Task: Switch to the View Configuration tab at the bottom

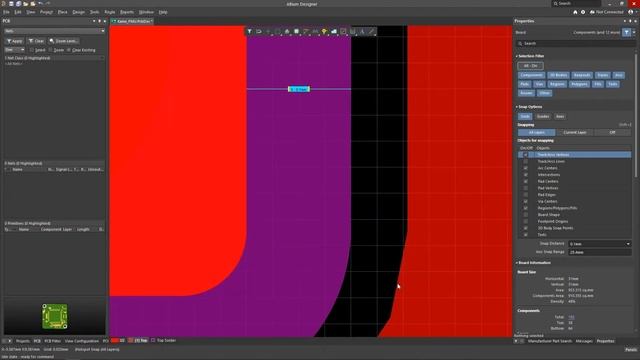Action: [x=82, y=341]
